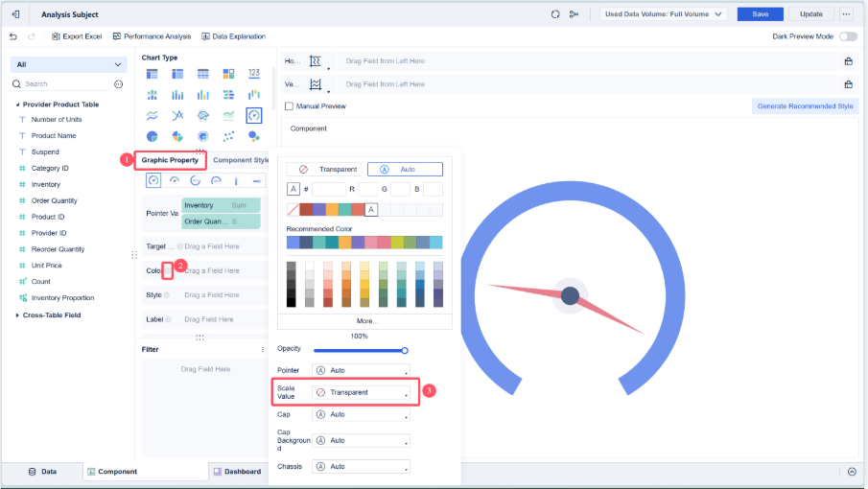Click Generate Recommended Style button
Viewport: 868px width, 489px height.
point(805,106)
